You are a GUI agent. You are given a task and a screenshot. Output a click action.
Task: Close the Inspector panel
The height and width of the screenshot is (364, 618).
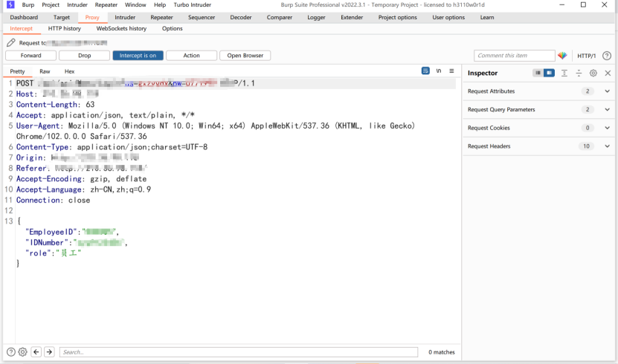608,73
